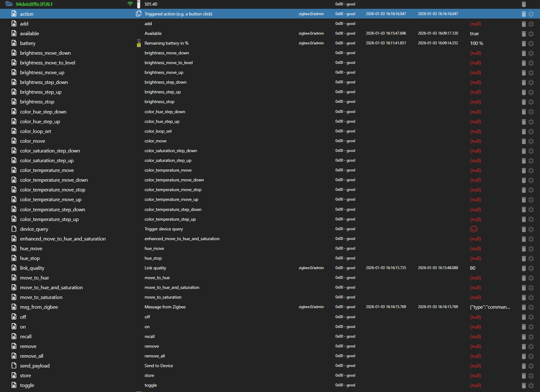
Task: Collapse the 94deb8fffe3f5f61 device folder
Action: coord(9,4)
